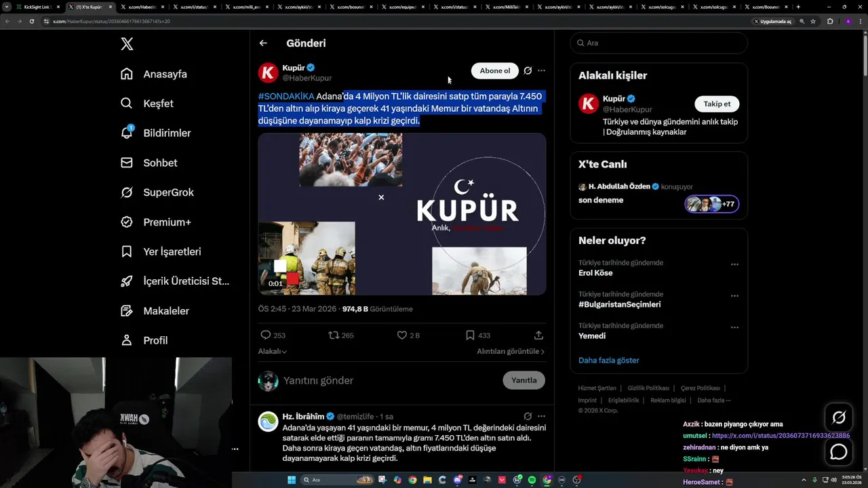
Task: Click the reply icon with 253
Action: 266,335
